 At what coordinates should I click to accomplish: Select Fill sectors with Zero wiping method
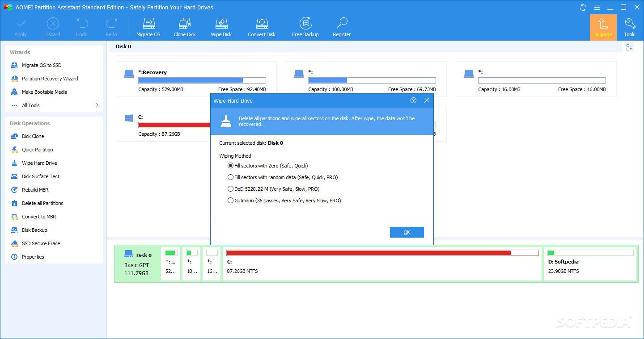click(x=229, y=165)
